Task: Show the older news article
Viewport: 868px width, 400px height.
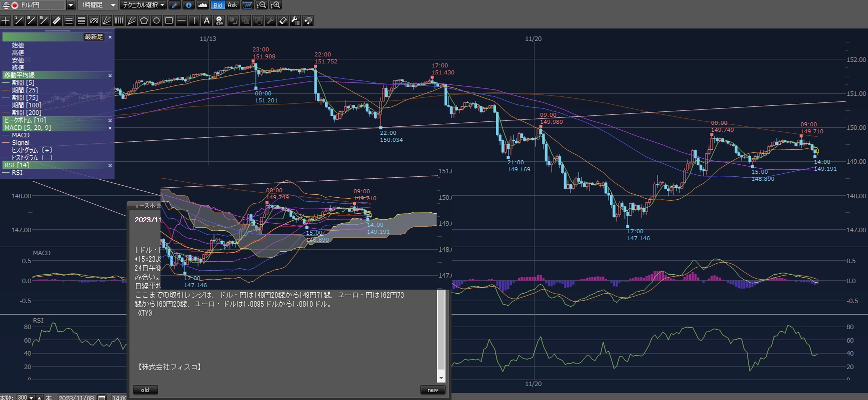Action: tap(145, 390)
